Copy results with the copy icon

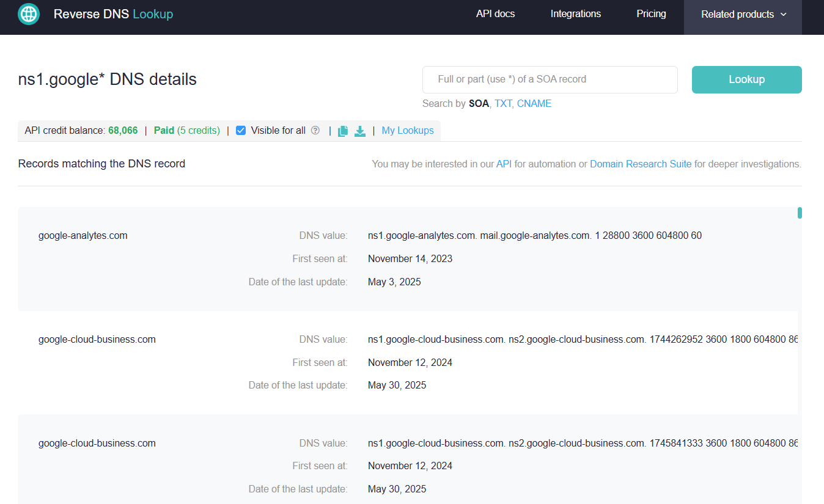[x=343, y=131]
